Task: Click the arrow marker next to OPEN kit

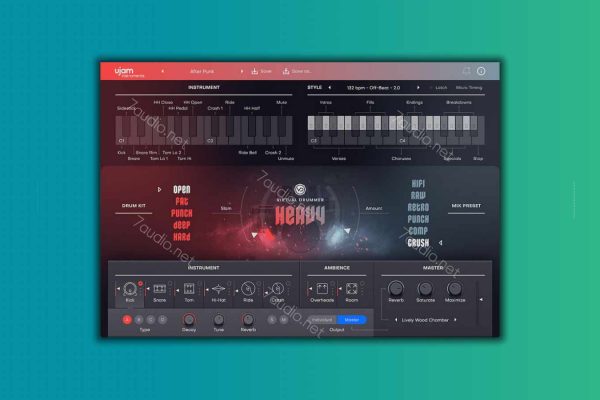Action: [x=160, y=189]
